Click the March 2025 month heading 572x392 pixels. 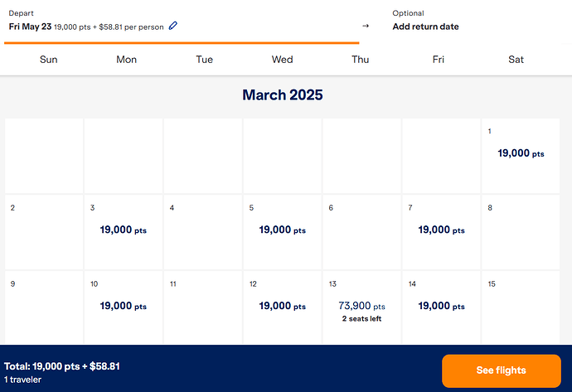click(x=283, y=95)
